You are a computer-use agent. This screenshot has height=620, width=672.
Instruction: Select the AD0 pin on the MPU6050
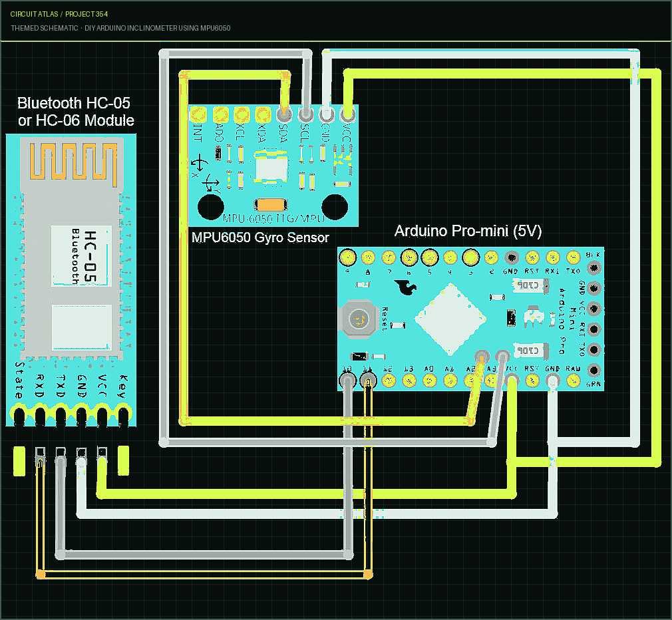point(220,114)
